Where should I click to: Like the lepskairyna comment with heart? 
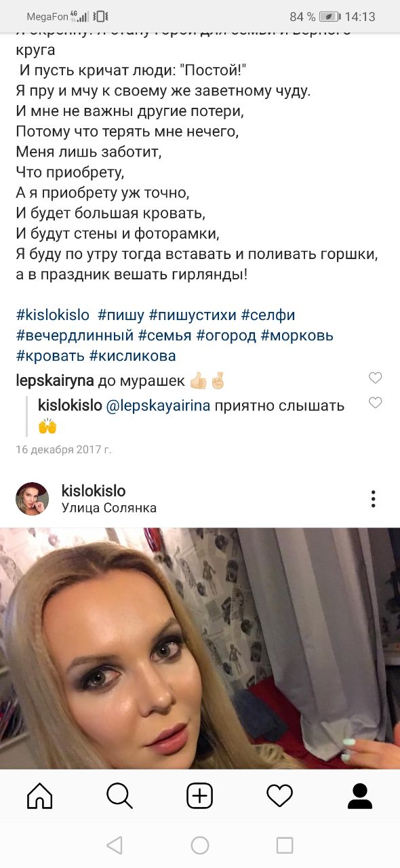pos(375,378)
